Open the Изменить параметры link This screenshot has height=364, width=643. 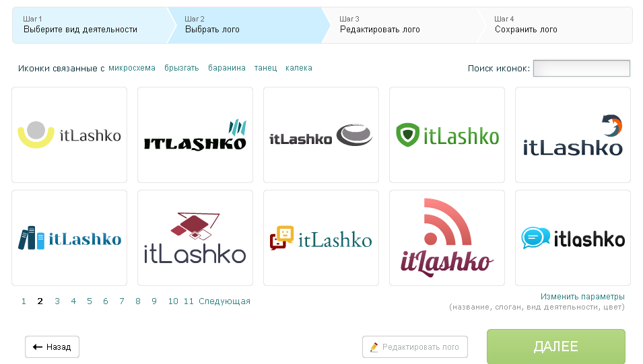[x=582, y=296]
